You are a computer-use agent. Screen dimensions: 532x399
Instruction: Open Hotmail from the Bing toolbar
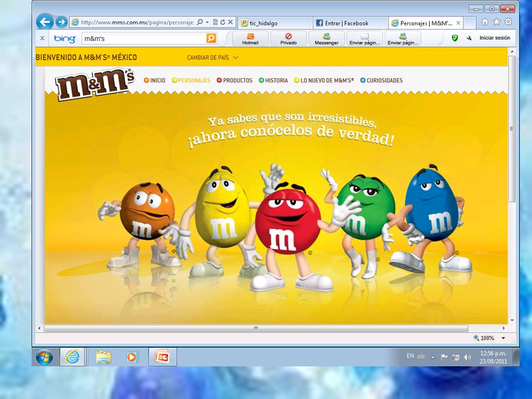pyautogui.click(x=250, y=39)
